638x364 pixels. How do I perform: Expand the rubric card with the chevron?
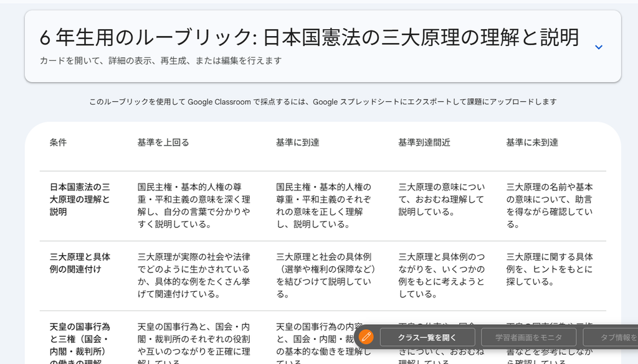click(599, 47)
